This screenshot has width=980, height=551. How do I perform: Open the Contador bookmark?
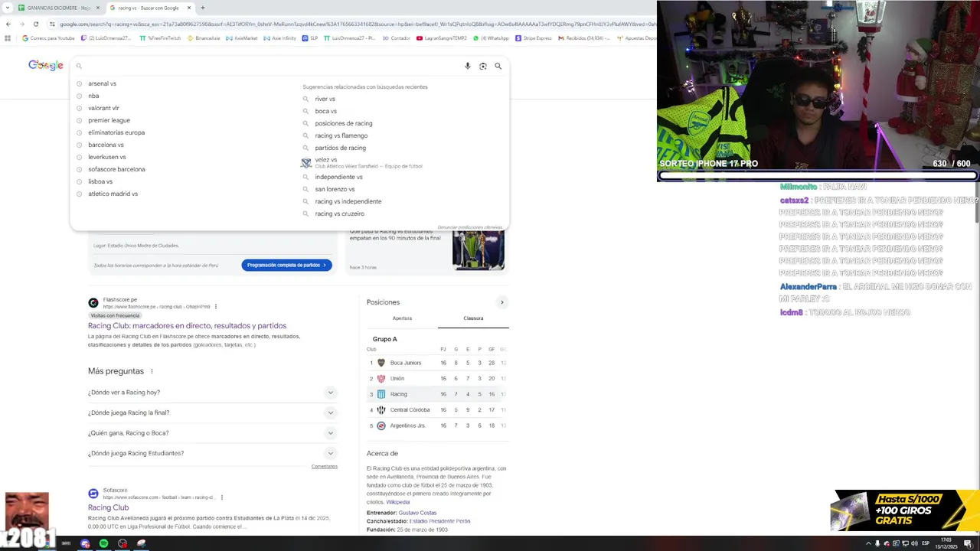point(397,37)
